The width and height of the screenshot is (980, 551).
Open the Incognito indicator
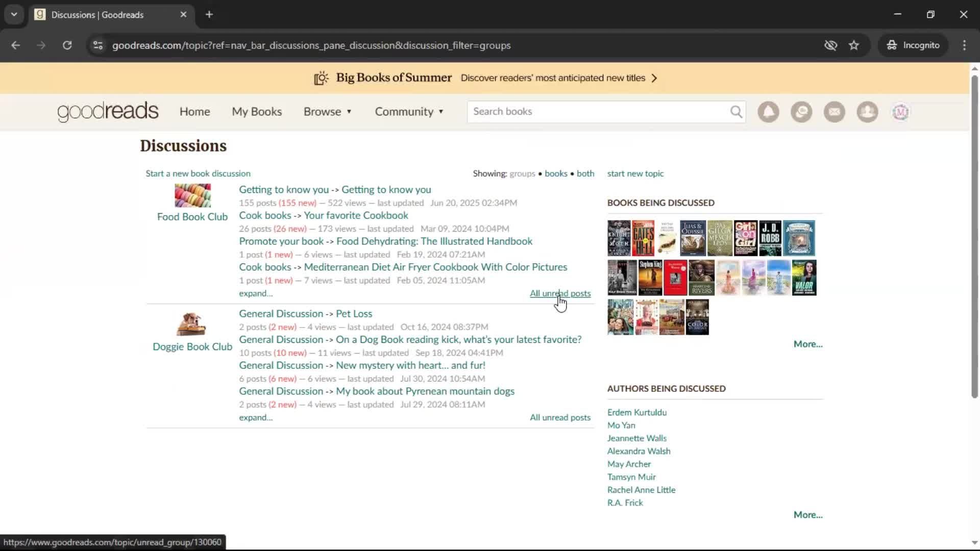pos(913,45)
